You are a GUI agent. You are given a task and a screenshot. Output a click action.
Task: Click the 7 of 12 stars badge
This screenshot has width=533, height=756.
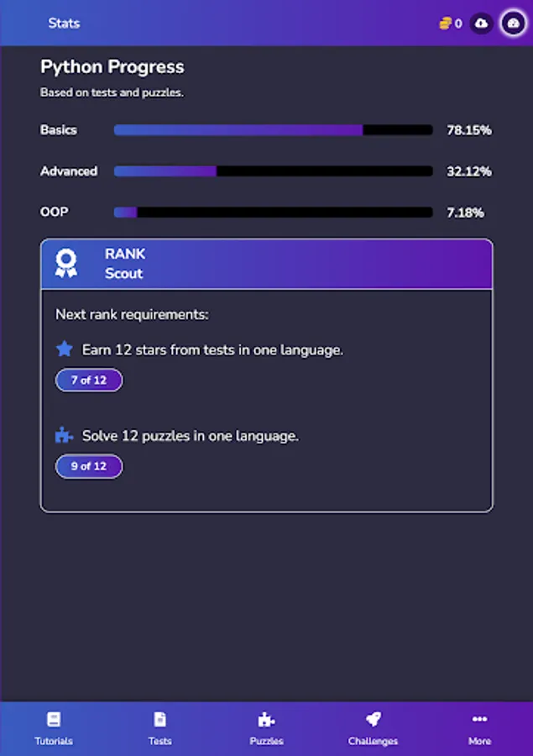tap(89, 381)
